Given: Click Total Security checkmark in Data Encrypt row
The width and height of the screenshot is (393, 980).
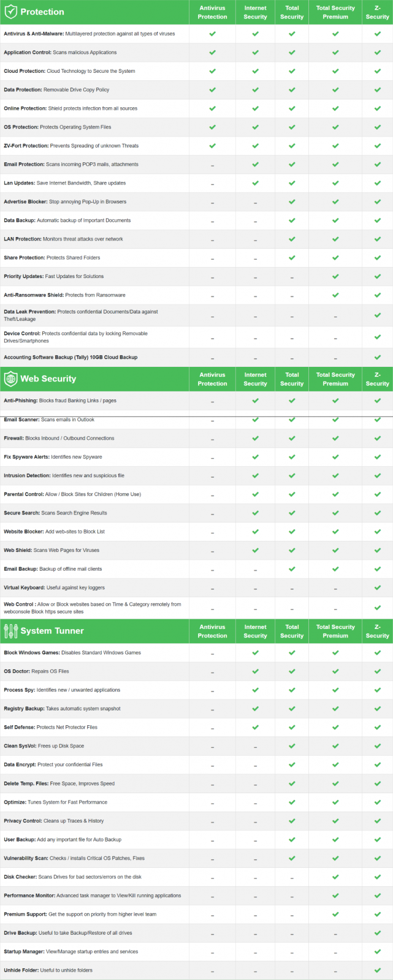Looking at the screenshot, I should click(292, 765).
